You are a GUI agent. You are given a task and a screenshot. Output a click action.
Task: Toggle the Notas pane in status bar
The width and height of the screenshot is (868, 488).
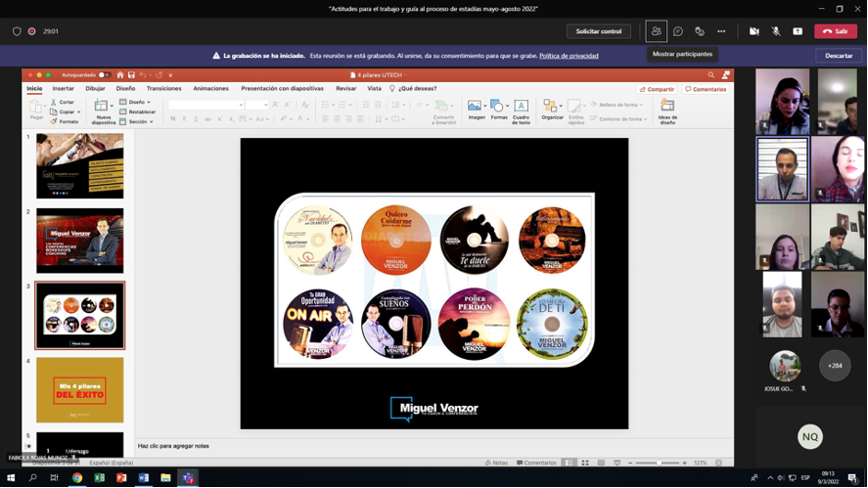[496, 463]
